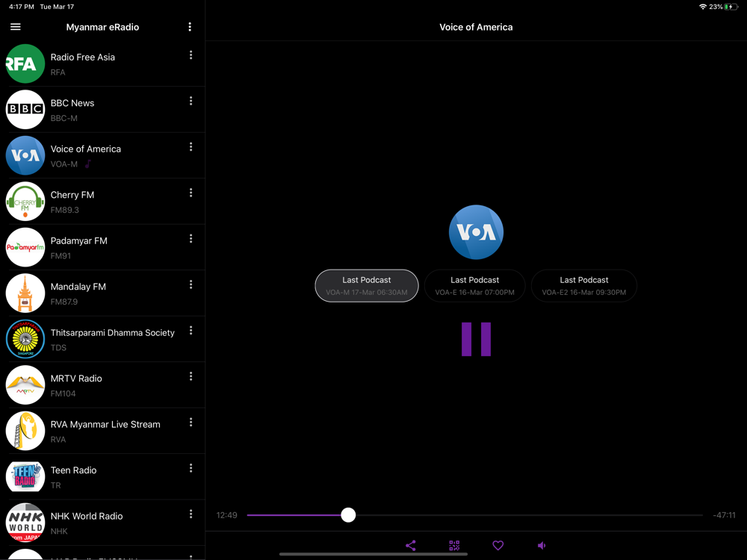Click elapsed time 12:49 label

pyautogui.click(x=227, y=514)
